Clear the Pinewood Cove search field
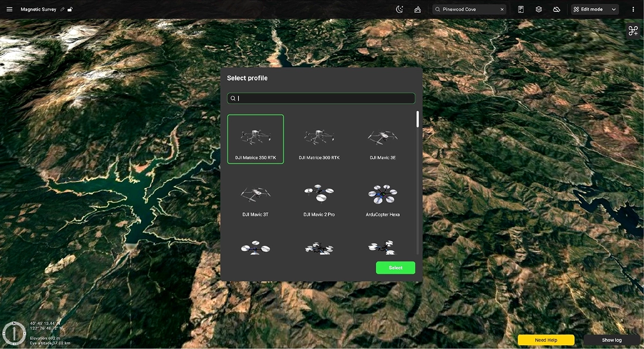644x349 pixels. pos(502,9)
